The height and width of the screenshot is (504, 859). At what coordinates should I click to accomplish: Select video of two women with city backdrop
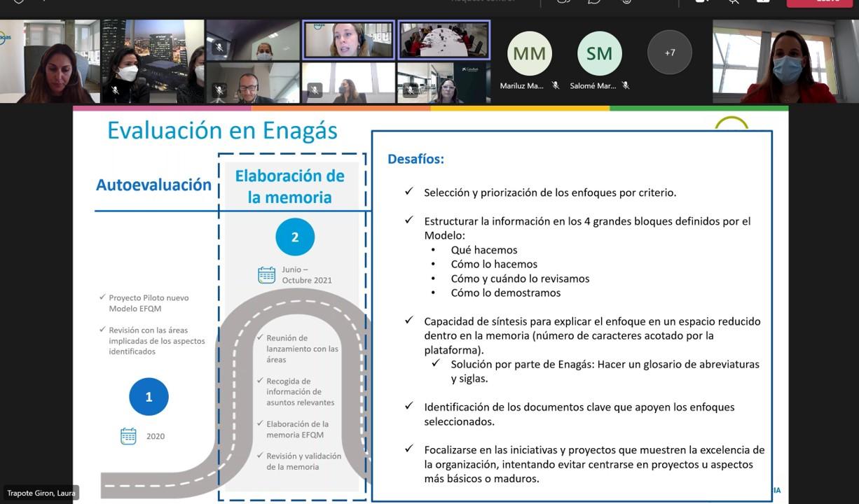tap(153, 62)
